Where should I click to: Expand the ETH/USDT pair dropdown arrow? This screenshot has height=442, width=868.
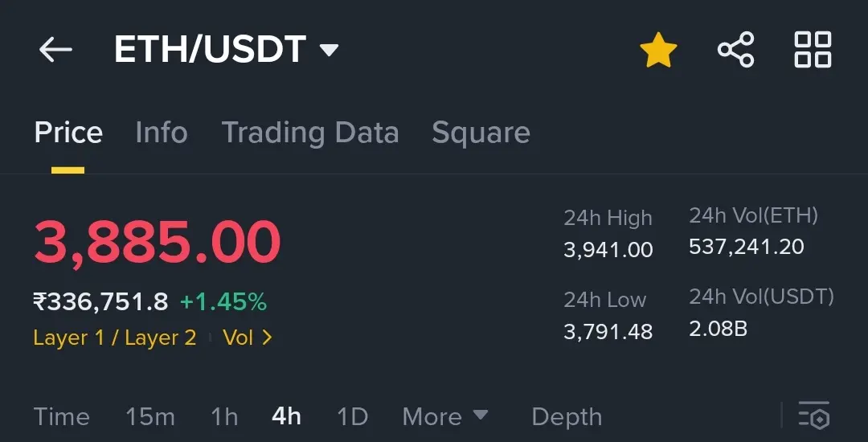click(329, 51)
